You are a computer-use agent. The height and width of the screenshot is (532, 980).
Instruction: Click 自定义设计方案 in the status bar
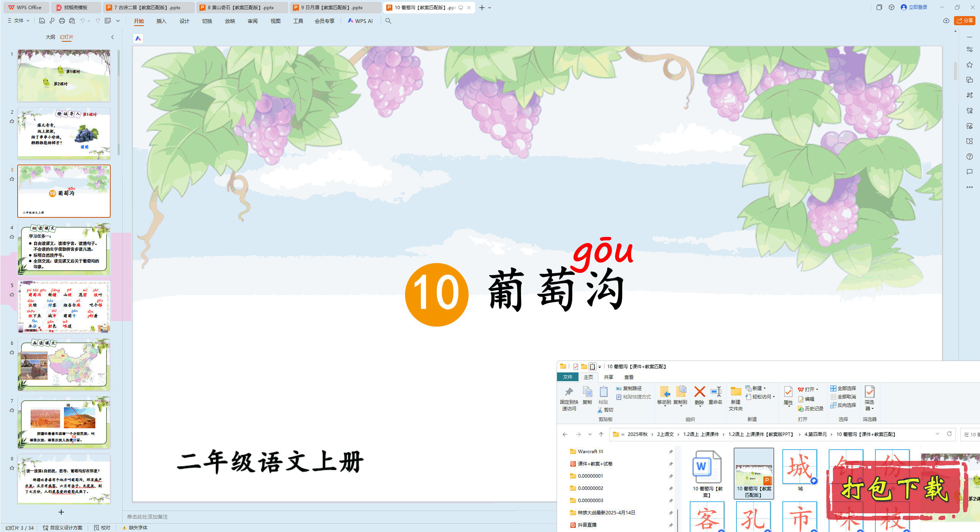66,527
